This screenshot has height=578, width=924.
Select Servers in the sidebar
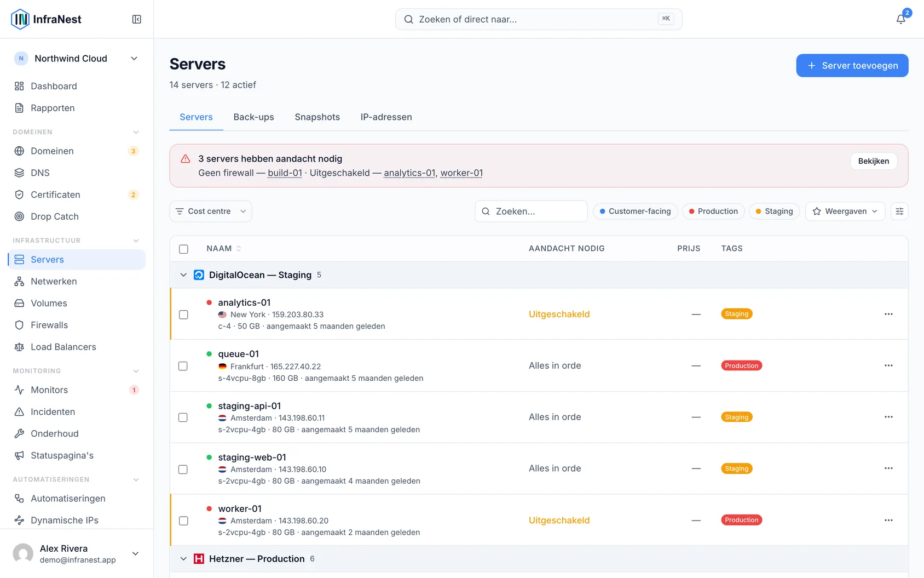coord(77,259)
